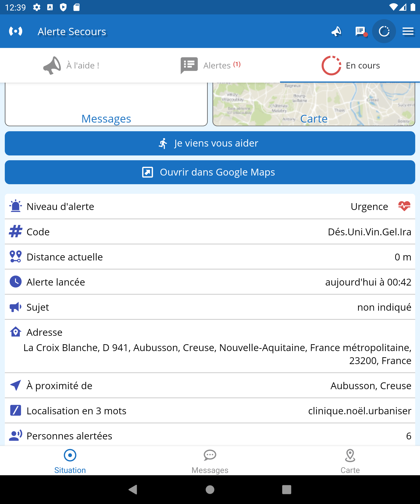Open alerts message icon with red dot

[360, 31]
